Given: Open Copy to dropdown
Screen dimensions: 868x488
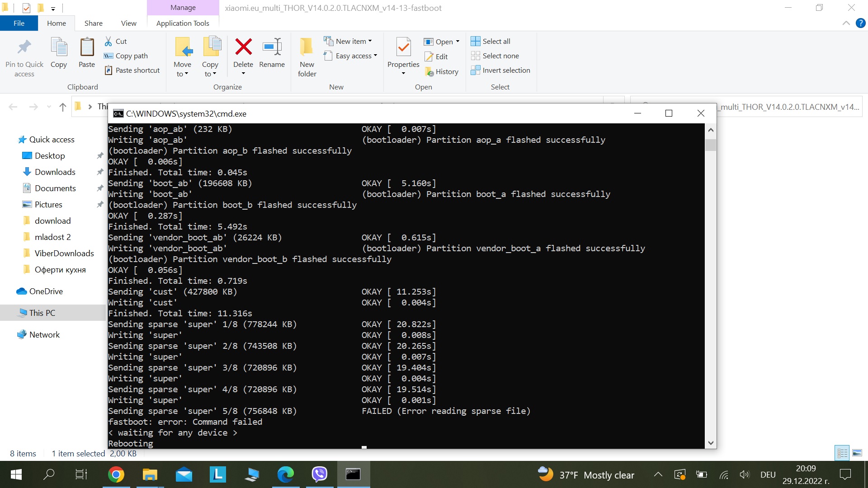Looking at the screenshot, I should (x=210, y=69).
